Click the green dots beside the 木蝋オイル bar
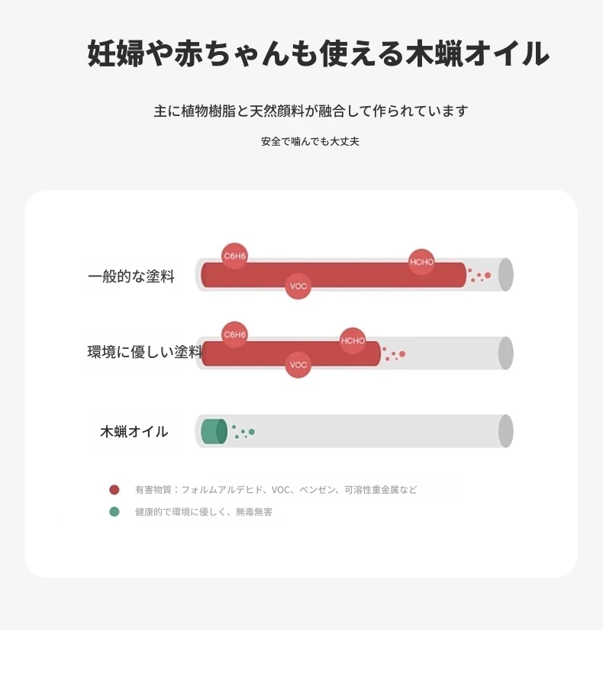 (243, 432)
